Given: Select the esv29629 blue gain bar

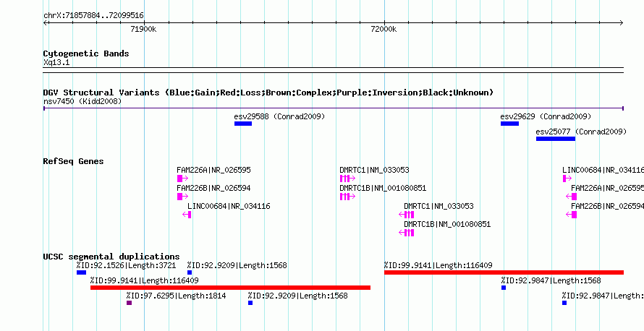Looking at the screenshot, I should tap(509, 124).
